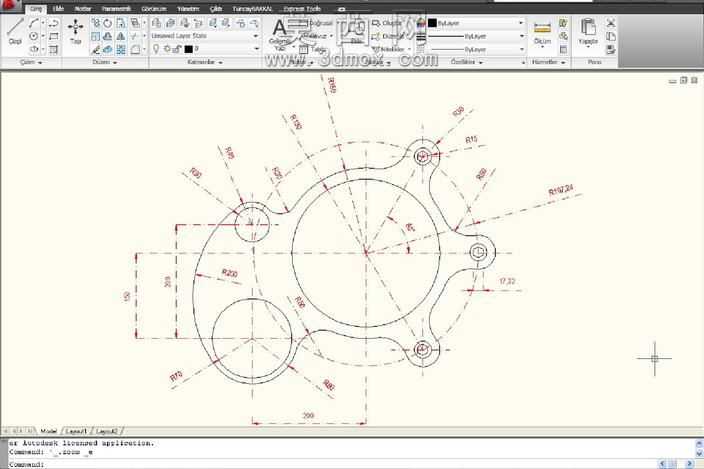Open the Yönetim ribbon tab
Viewport: 704px width, 469px height.
click(x=188, y=9)
